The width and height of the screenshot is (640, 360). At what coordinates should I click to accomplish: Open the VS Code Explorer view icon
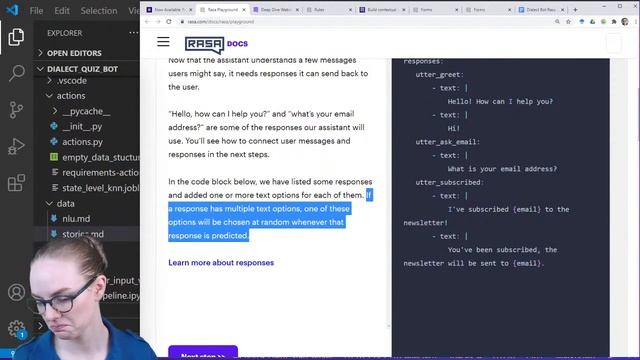[x=16, y=37]
